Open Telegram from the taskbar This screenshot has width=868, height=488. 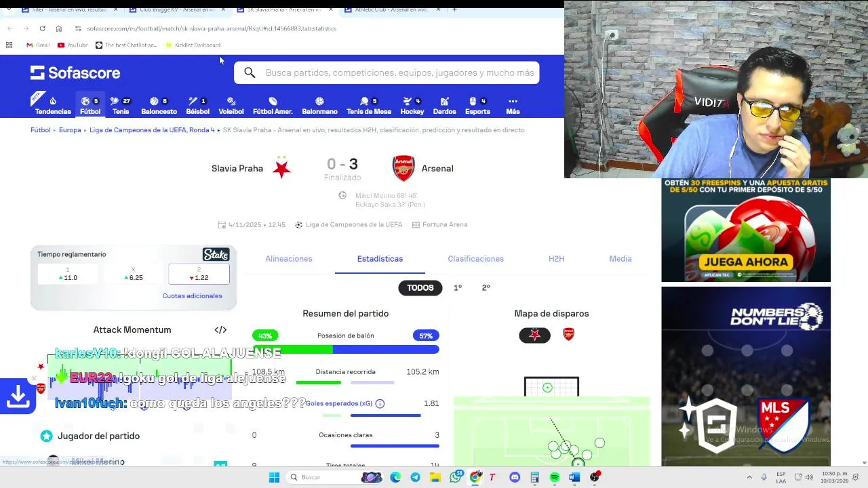(x=415, y=477)
